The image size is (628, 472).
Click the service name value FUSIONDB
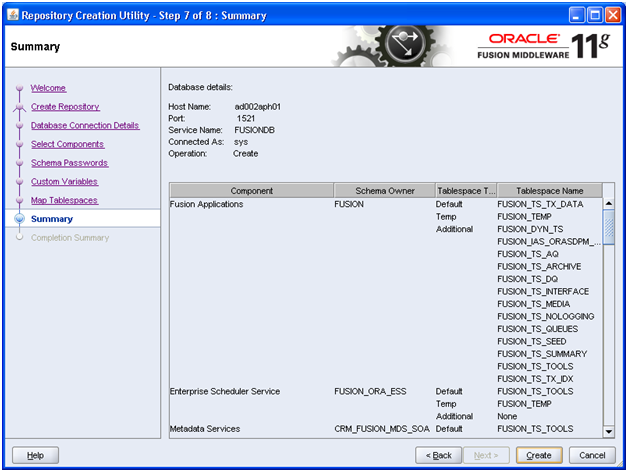tap(254, 130)
